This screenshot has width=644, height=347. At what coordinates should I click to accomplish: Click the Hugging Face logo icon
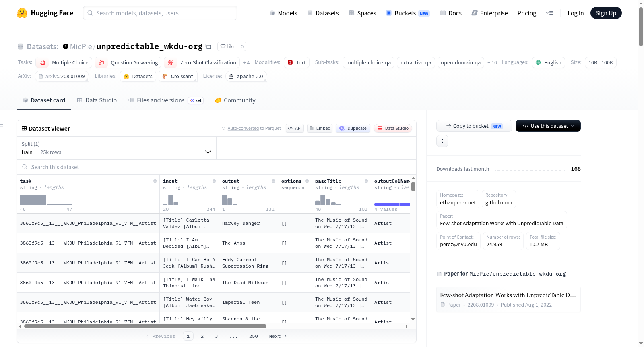(x=22, y=13)
